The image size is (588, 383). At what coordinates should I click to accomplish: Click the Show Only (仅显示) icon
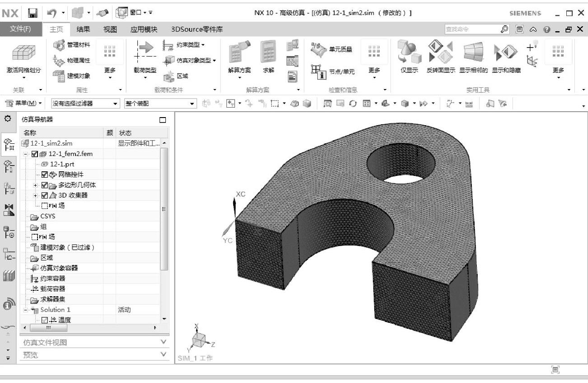point(409,52)
